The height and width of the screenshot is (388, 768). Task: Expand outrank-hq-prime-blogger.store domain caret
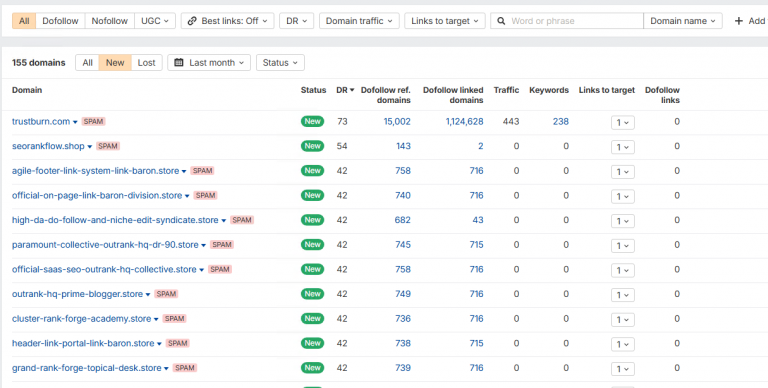click(147, 294)
